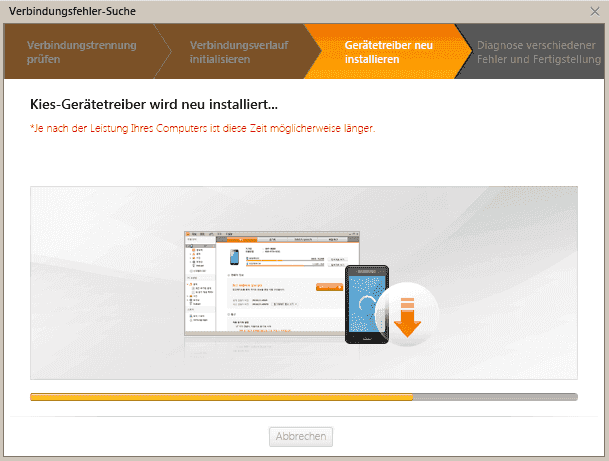Click the Kies window screenshot illustration
This screenshot has height=461, width=609.
point(271,283)
